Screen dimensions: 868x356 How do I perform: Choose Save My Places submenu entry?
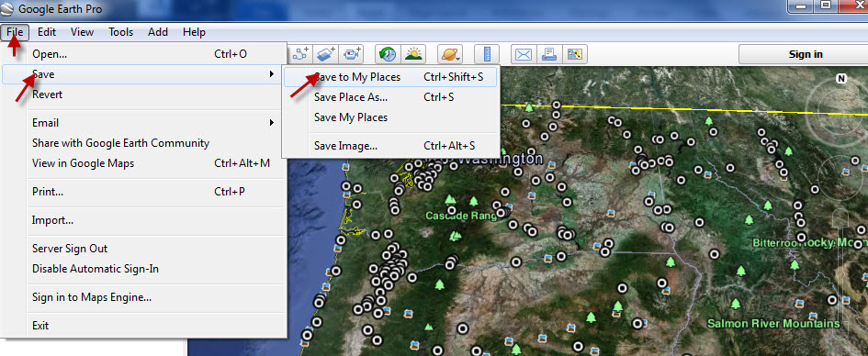390,117
